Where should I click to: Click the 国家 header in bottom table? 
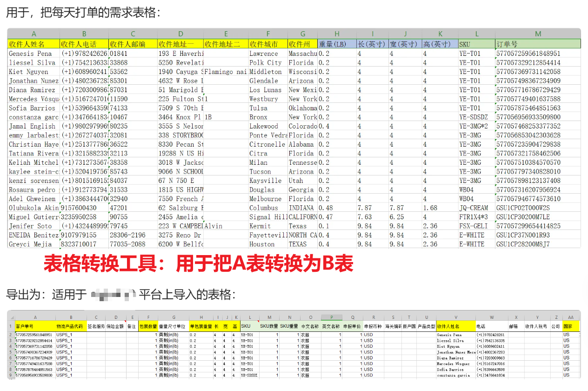pyautogui.click(x=571, y=326)
